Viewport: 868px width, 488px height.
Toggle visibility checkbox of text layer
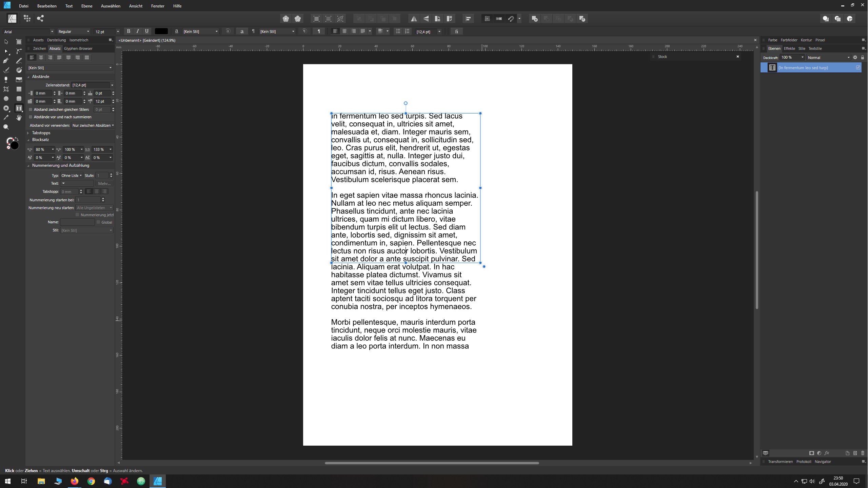click(858, 68)
